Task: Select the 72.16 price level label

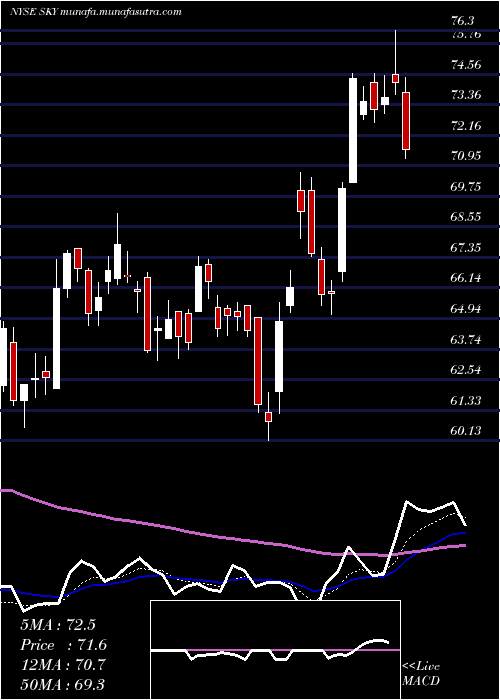Action: [466, 126]
